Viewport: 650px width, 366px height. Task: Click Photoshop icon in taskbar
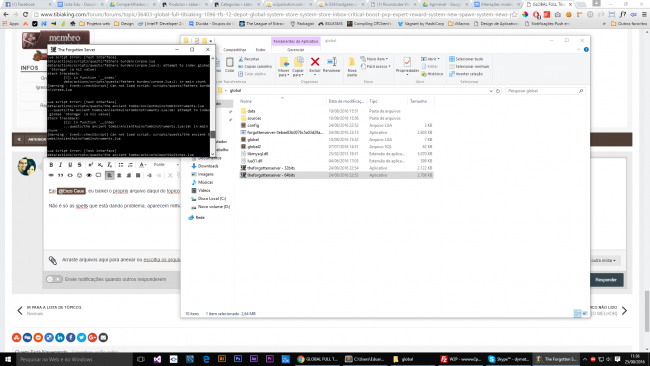[238, 359]
